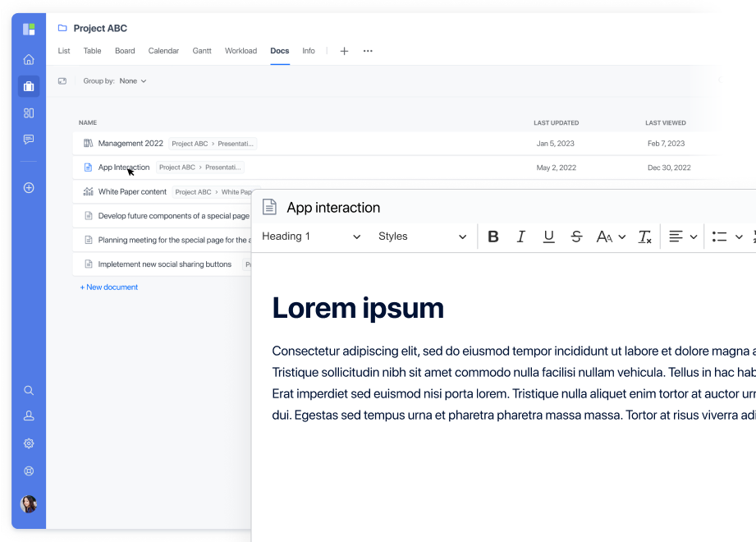Click the App Interaction row document icon
The image size is (756, 542).
pos(88,168)
